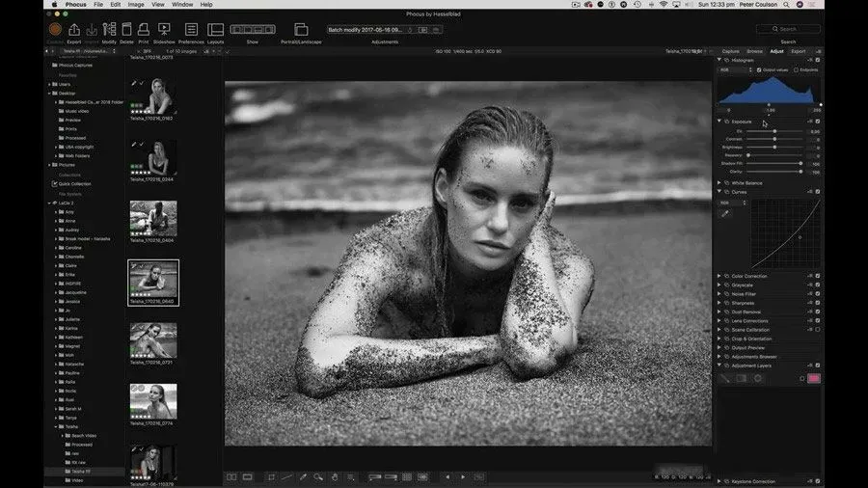This screenshot has width=868, height=488.
Task: Toggle the grid overlay icon
Action: (x=407, y=477)
